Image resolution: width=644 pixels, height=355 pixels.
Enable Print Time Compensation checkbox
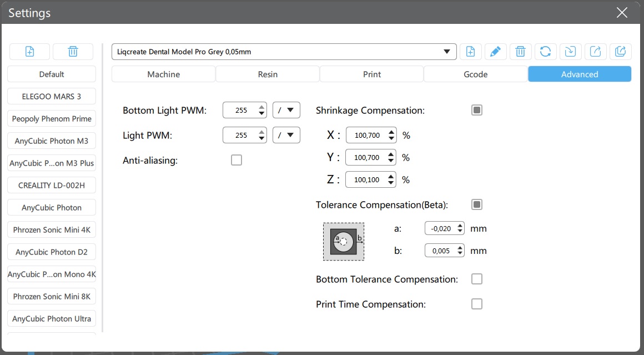[476, 304]
